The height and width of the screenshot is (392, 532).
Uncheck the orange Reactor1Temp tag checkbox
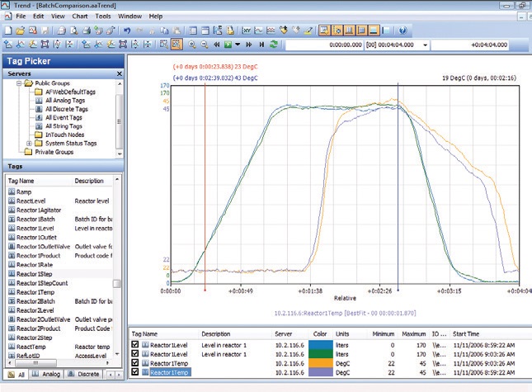point(136,363)
